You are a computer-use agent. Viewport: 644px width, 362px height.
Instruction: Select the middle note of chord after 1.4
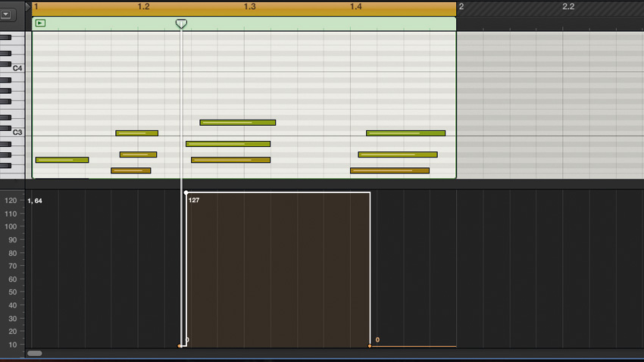tap(398, 154)
